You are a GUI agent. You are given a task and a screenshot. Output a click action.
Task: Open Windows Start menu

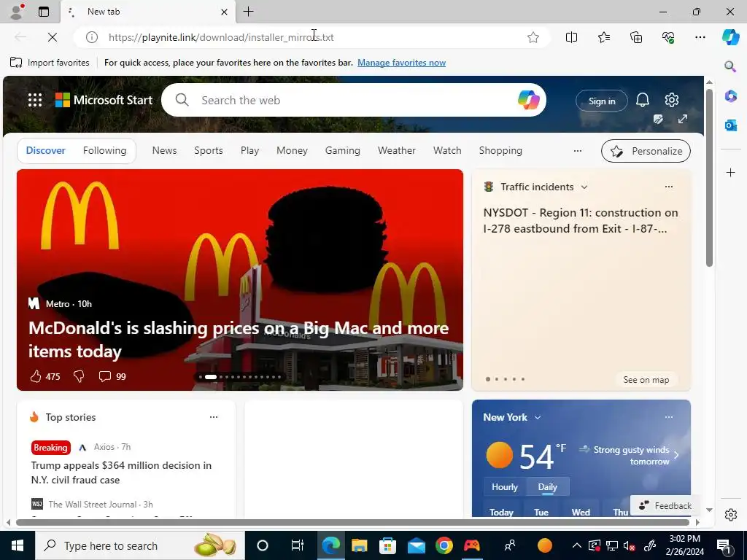[18, 545]
